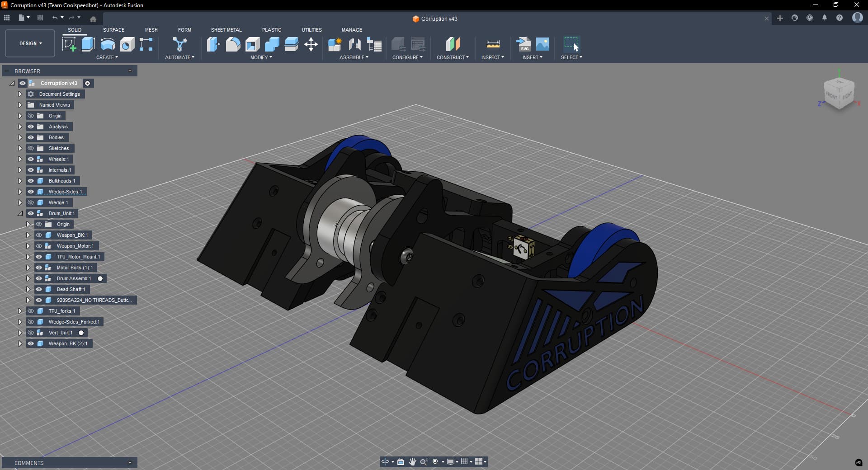Click the New Component icon

click(x=335, y=44)
